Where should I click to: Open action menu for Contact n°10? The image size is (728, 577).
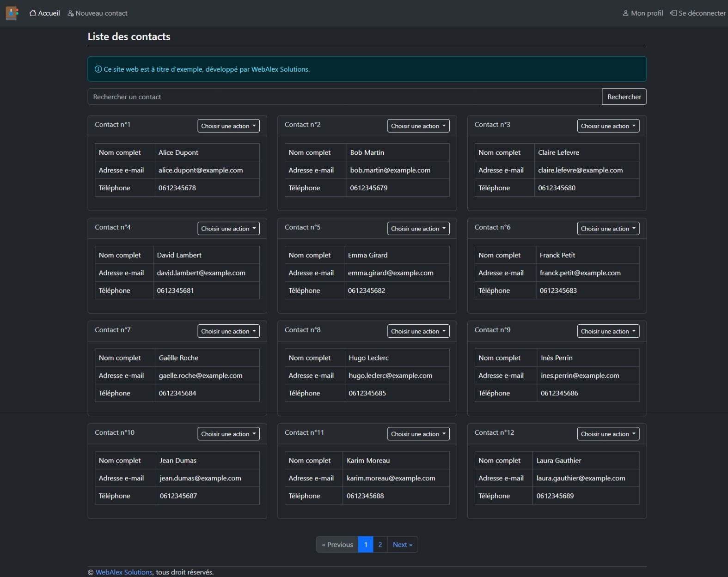click(228, 434)
